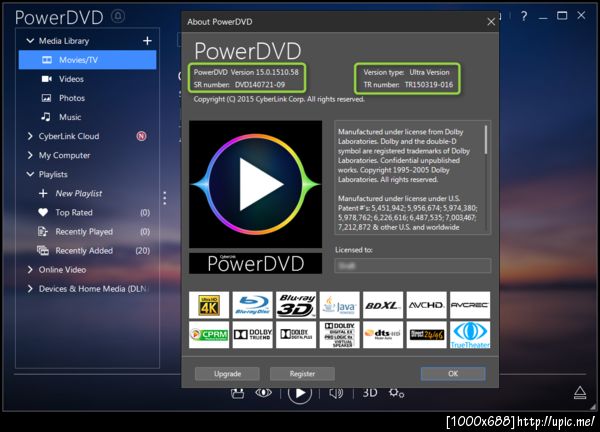The height and width of the screenshot is (432, 600).
Task: Click the BDXL logo badge
Action: tap(383, 305)
